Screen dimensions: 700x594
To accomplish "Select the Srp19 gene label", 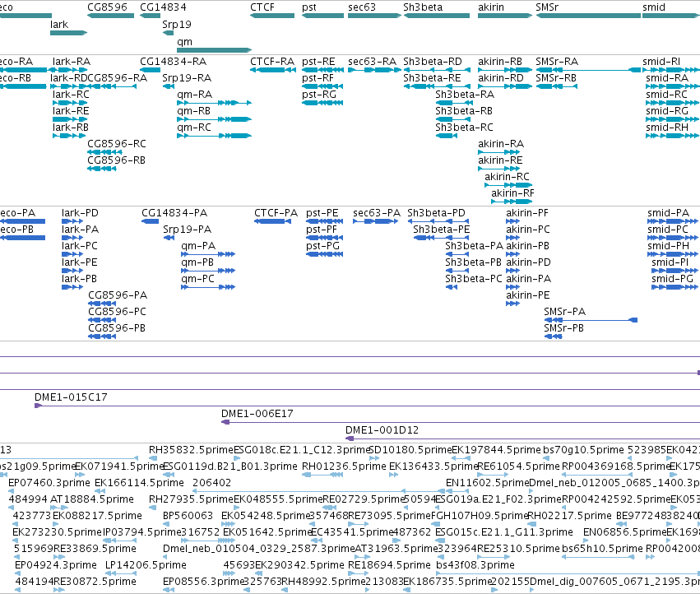I will pos(177,25).
